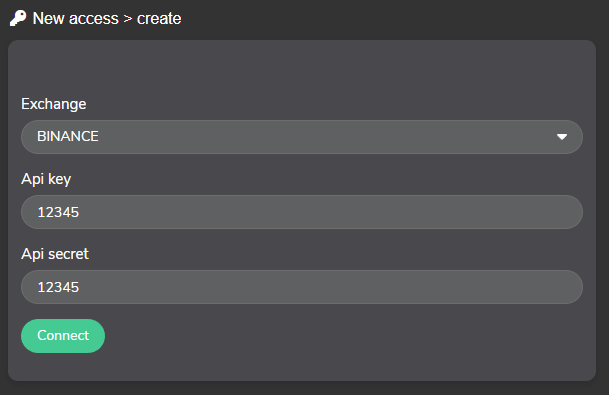Click the 'Api secret' field label

click(x=55, y=254)
